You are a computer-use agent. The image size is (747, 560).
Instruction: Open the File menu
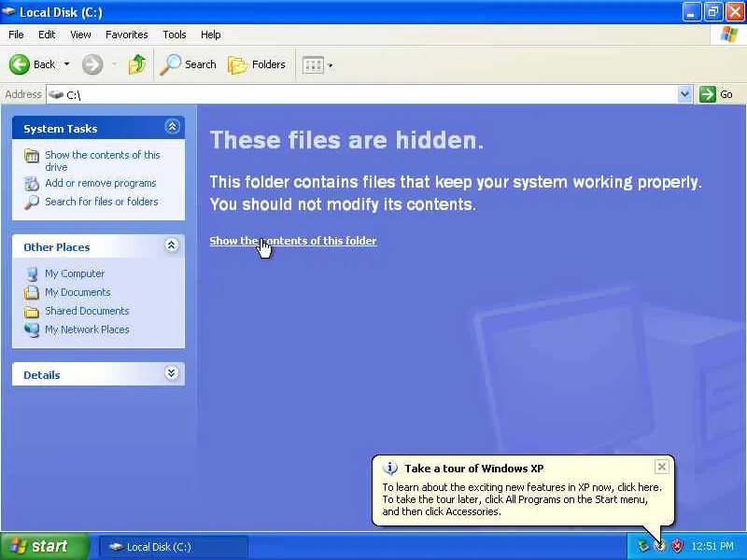(x=16, y=35)
